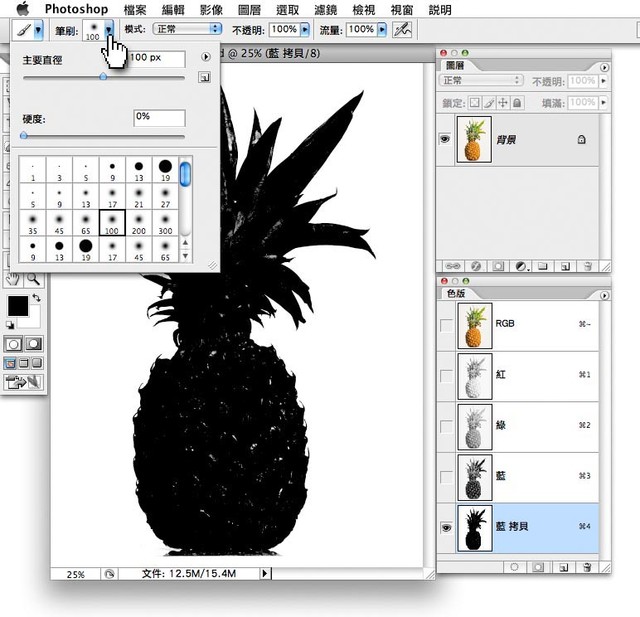Open the 影像 menu
Screen dimensions: 640x617
(x=211, y=9)
